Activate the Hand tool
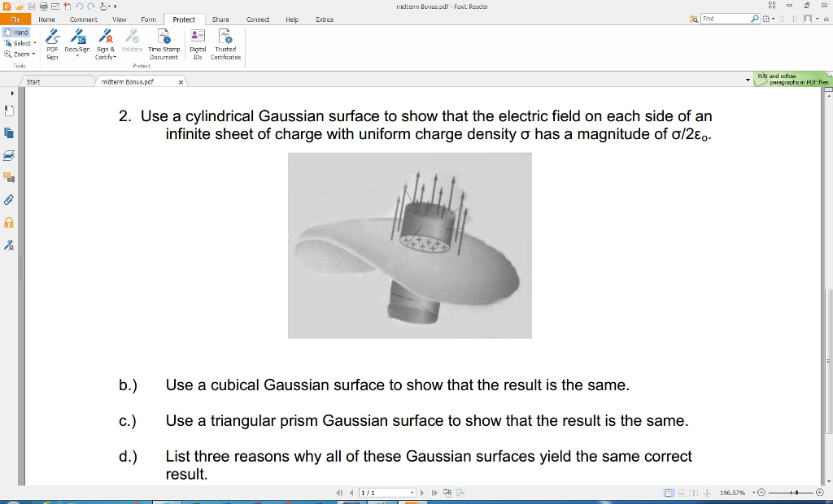The image size is (833, 504). pyautogui.click(x=18, y=33)
